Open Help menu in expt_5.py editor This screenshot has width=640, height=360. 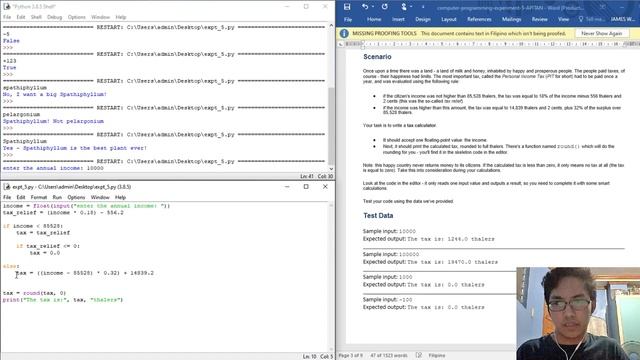coord(120,197)
